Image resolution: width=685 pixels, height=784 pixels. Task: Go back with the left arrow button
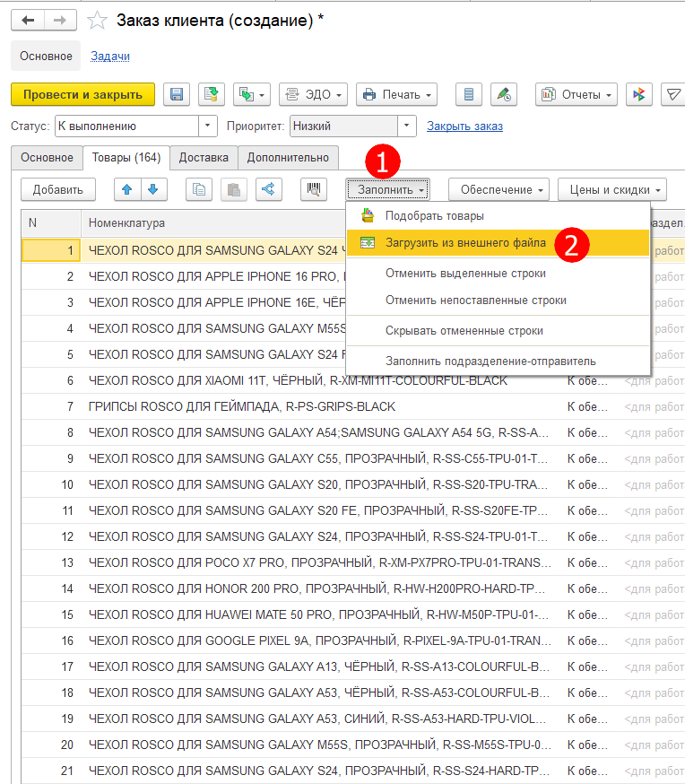tap(28, 20)
